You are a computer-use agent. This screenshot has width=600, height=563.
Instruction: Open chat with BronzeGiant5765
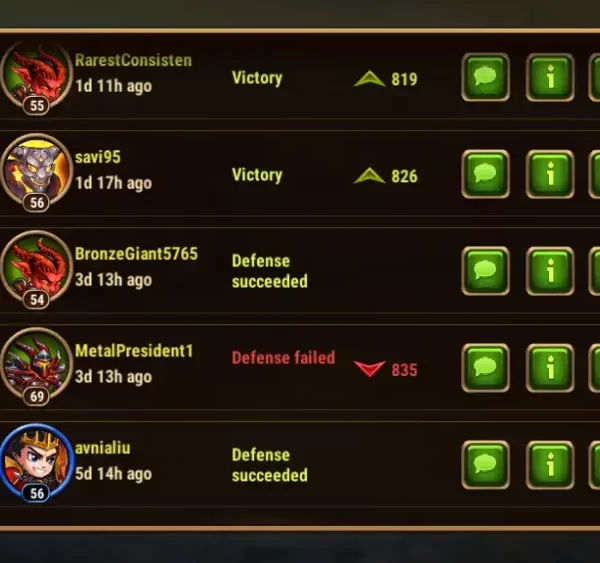point(485,271)
